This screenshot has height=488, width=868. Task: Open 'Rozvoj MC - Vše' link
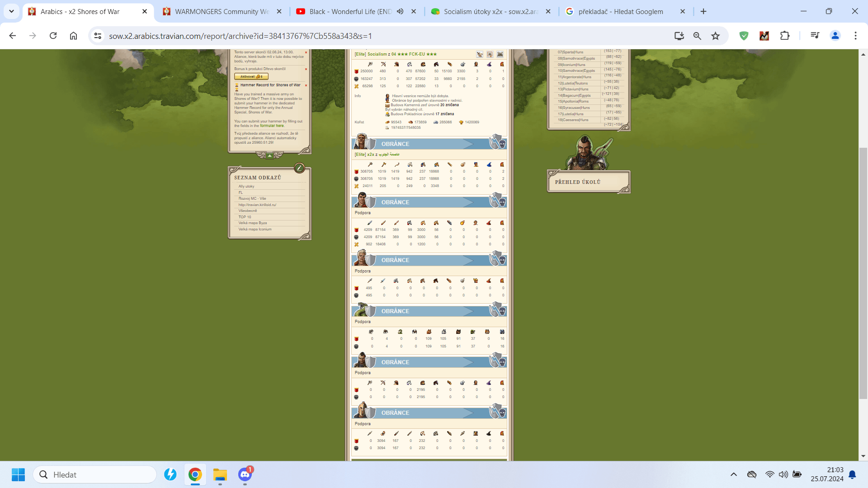[252, 198]
